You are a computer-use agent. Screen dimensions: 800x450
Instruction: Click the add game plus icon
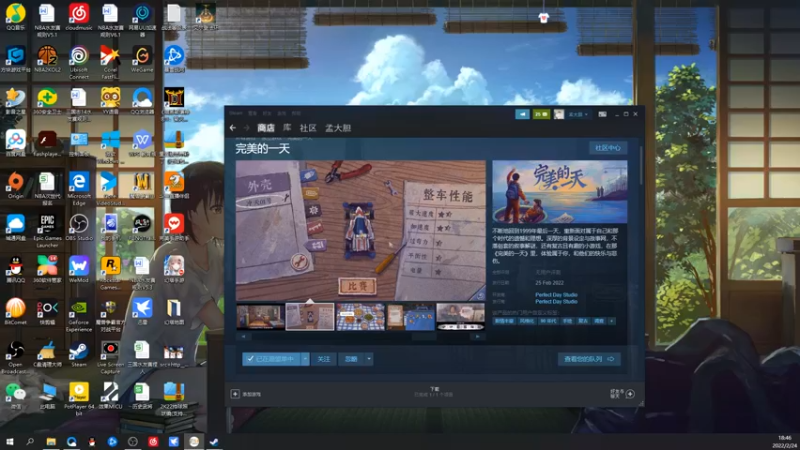tap(235, 394)
